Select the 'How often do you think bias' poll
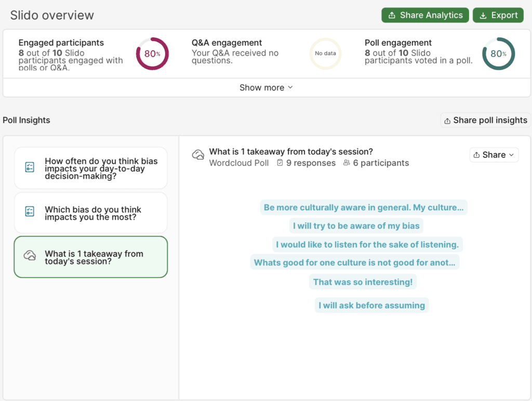This screenshot has width=532, height=401. click(x=91, y=167)
